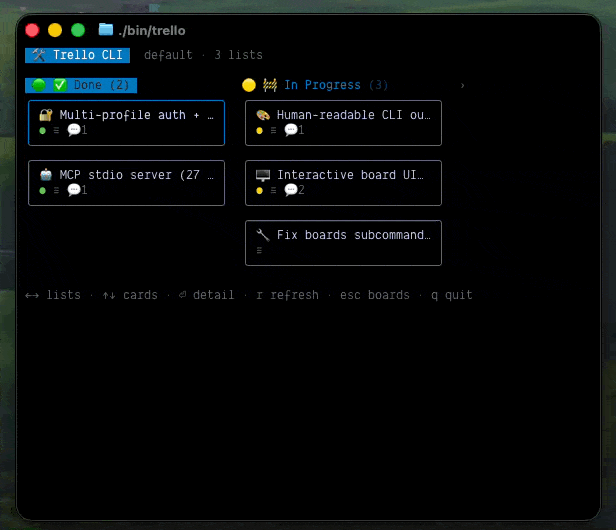The width and height of the screenshot is (616, 530).
Task: Click the 'detail' shortcut hint
Action: pyautogui.click(x=213, y=295)
